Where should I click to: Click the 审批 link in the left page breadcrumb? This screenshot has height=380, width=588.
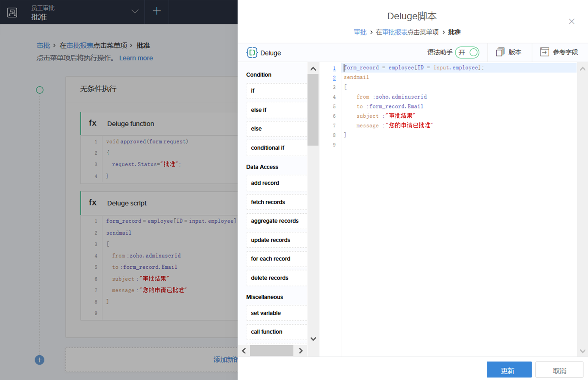(x=43, y=45)
